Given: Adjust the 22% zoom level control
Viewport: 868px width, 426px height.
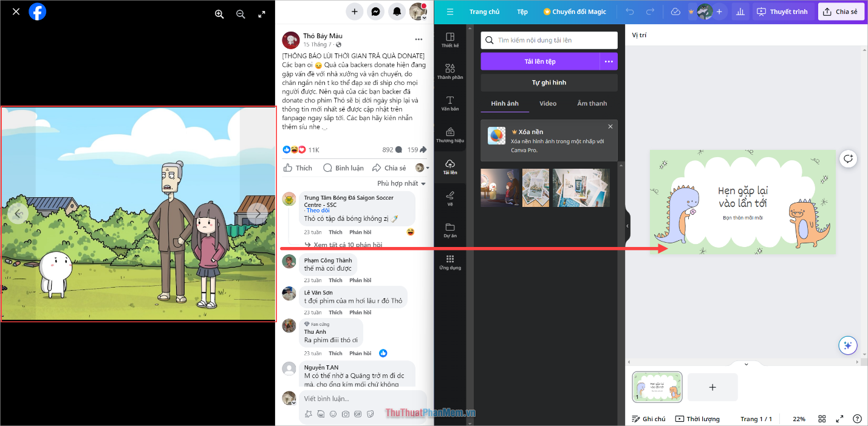Looking at the screenshot, I should tap(798, 418).
